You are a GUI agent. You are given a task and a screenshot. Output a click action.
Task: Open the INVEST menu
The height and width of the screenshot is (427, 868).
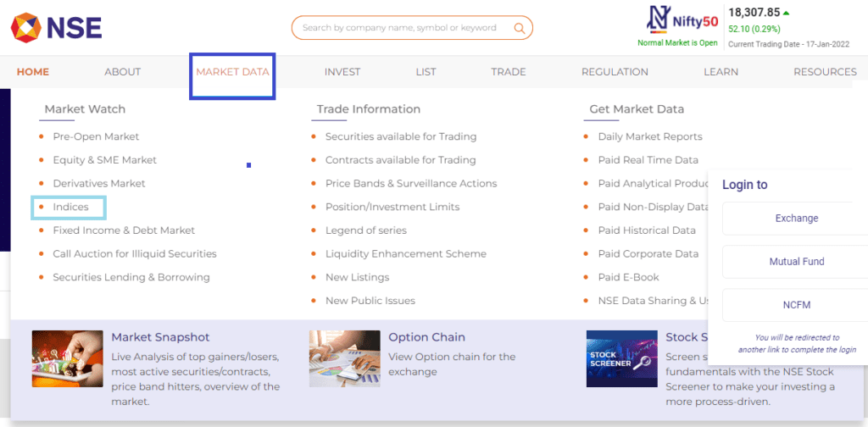click(342, 72)
